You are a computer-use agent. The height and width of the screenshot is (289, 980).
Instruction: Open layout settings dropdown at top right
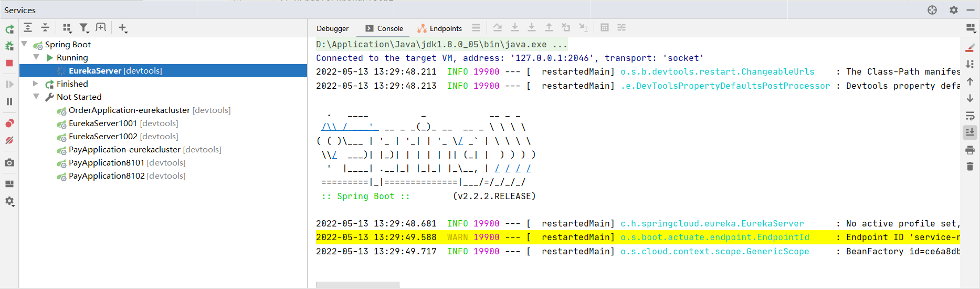(x=971, y=28)
